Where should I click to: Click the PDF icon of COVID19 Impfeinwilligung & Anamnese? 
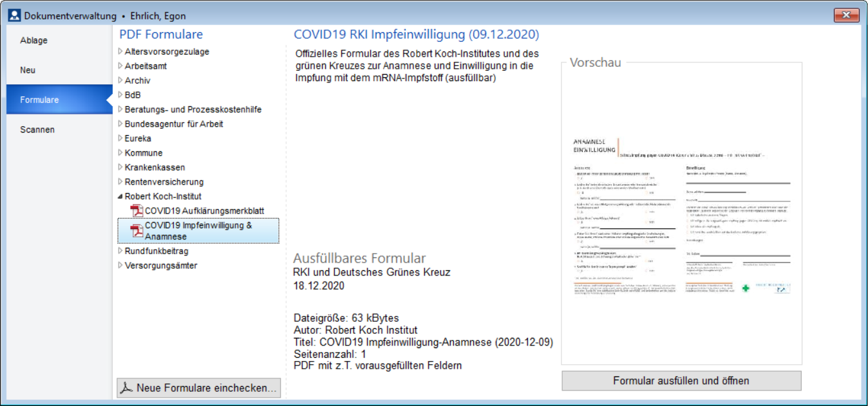137,231
